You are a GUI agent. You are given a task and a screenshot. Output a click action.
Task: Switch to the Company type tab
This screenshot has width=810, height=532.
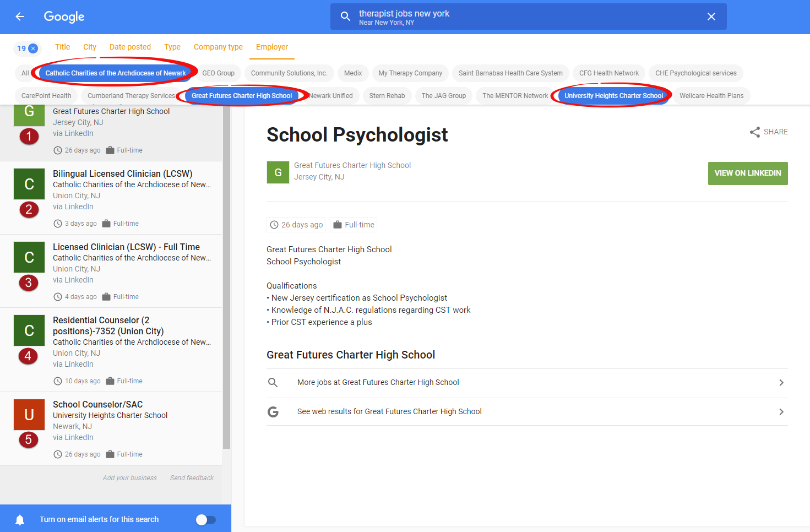pyautogui.click(x=218, y=47)
